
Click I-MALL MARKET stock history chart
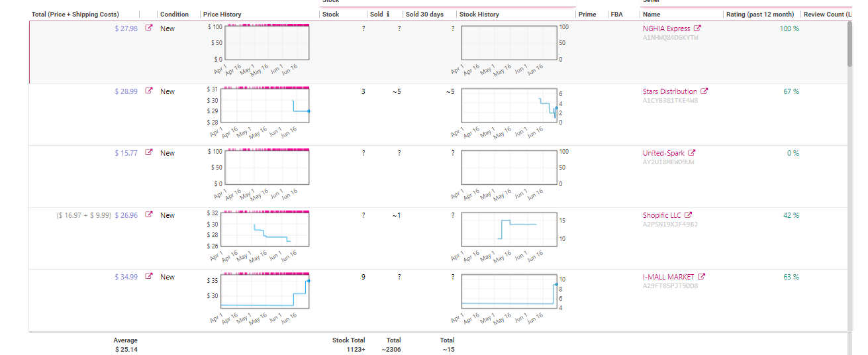(508, 291)
